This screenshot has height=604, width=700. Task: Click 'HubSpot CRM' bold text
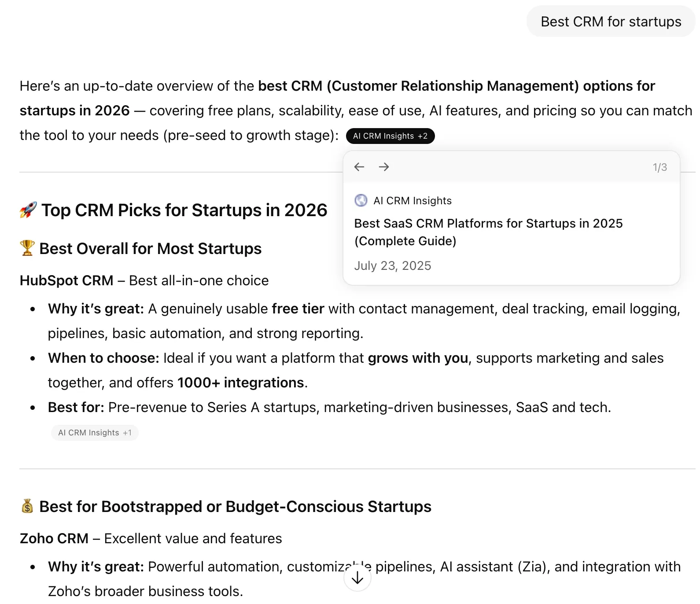coord(66,280)
